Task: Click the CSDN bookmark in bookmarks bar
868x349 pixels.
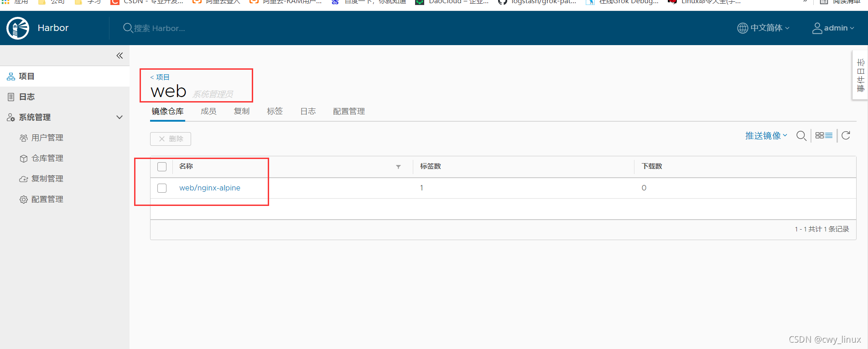Action: click(x=147, y=2)
